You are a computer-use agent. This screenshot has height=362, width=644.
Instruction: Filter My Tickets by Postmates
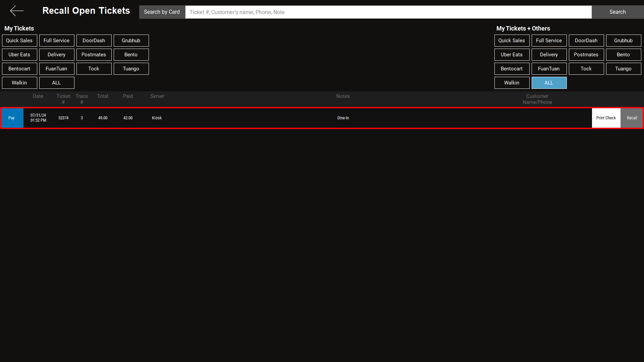[94, 55]
